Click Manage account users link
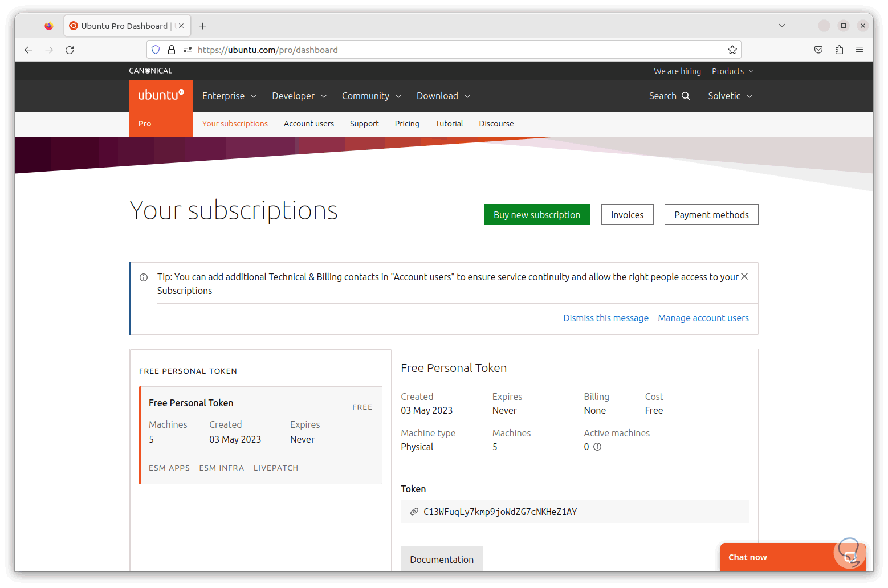Image resolution: width=888 pixels, height=588 pixels. 703,318
